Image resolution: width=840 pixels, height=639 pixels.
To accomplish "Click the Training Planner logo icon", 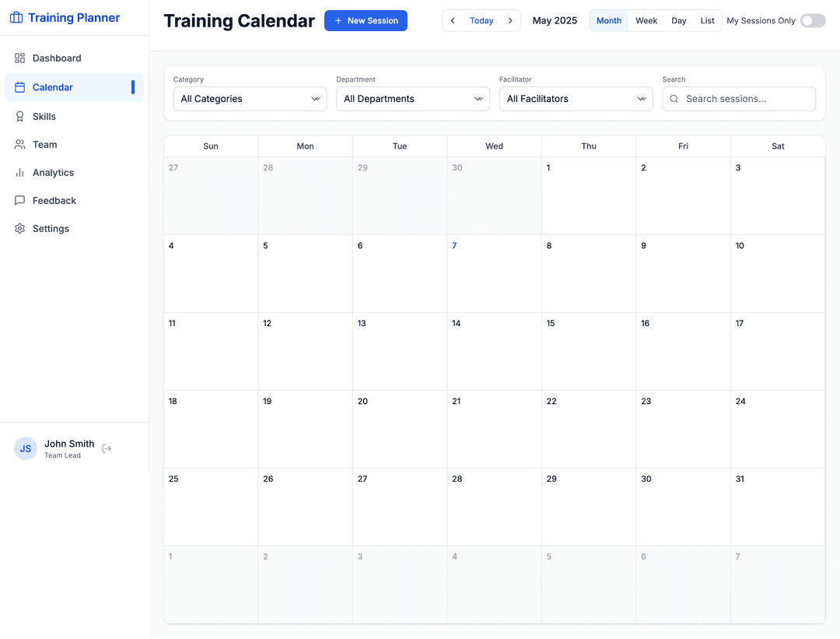I will [16, 16].
